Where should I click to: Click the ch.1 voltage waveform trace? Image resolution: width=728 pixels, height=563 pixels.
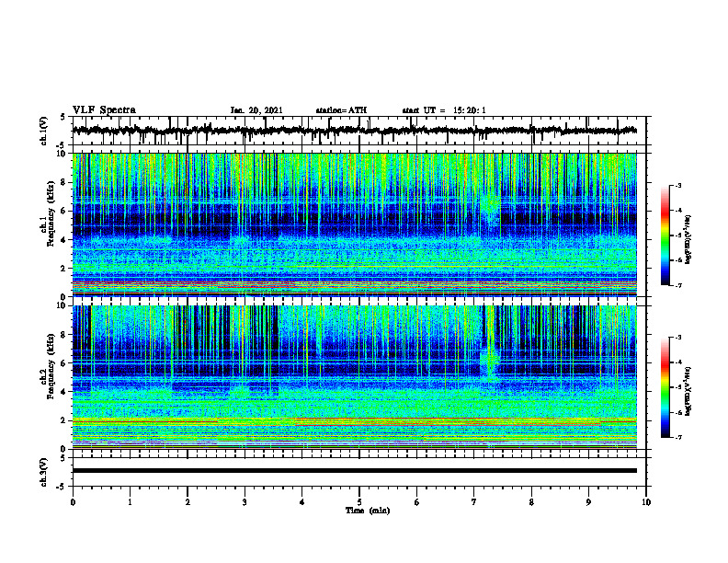point(354,131)
